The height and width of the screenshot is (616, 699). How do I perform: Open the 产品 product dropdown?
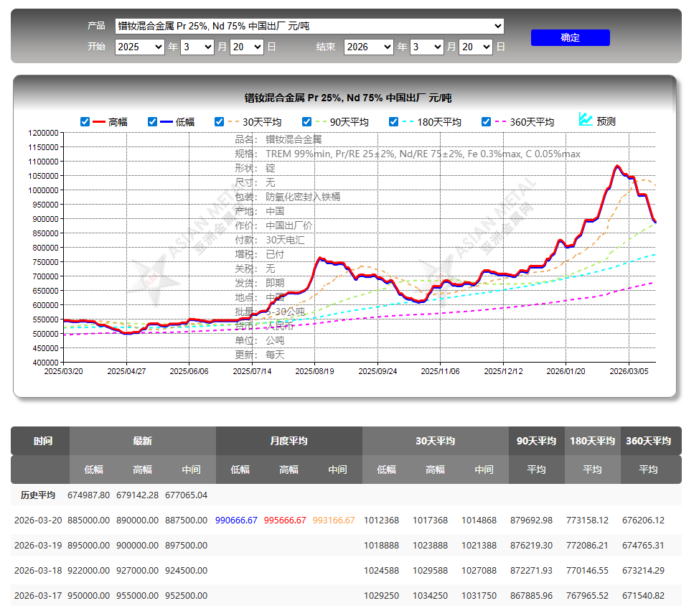click(309, 26)
